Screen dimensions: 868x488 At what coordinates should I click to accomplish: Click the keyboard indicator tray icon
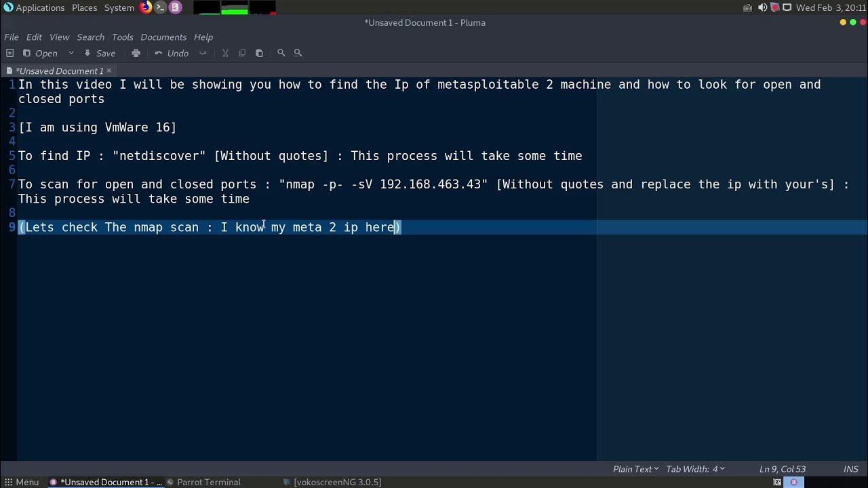747,7
